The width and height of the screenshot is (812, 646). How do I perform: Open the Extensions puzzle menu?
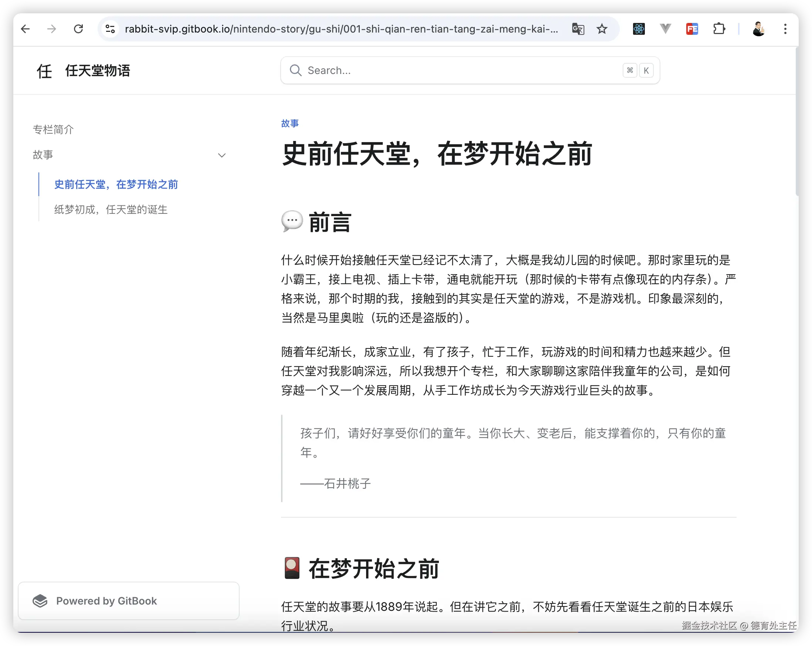[719, 29]
